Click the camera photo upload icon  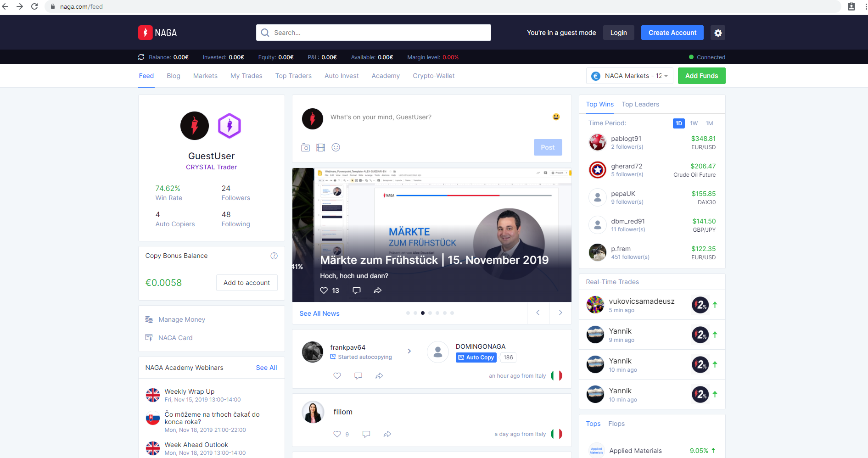pyautogui.click(x=305, y=147)
